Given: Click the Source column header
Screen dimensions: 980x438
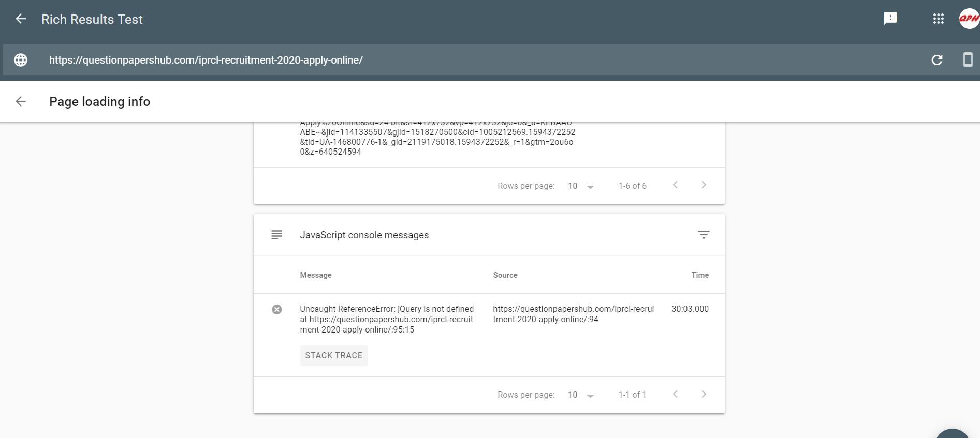Looking at the screenshot, I should click(505, 275).
